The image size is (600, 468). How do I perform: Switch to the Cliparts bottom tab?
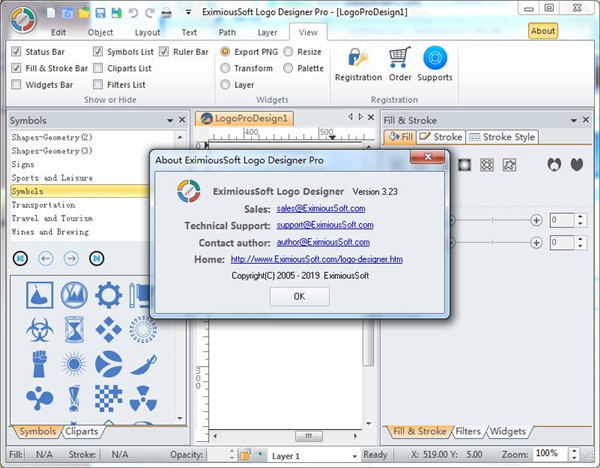pyautogui.click(x=82, y=431)
